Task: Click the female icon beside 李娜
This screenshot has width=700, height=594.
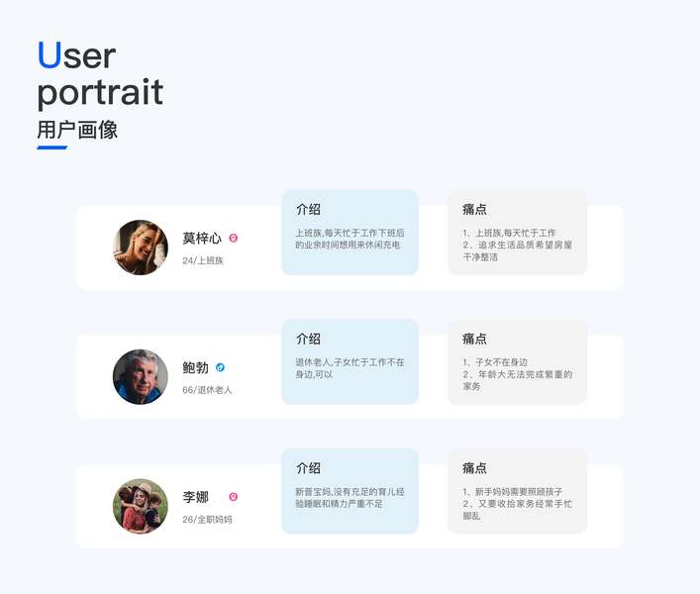Action: [x=234, y=497]
